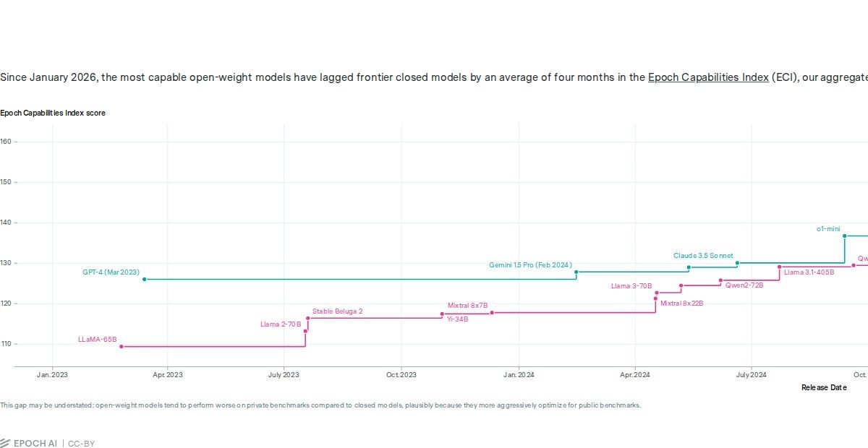Click the CC-BY license label
868x448 pixels.
pyautogui.click(x=81, y=443)
